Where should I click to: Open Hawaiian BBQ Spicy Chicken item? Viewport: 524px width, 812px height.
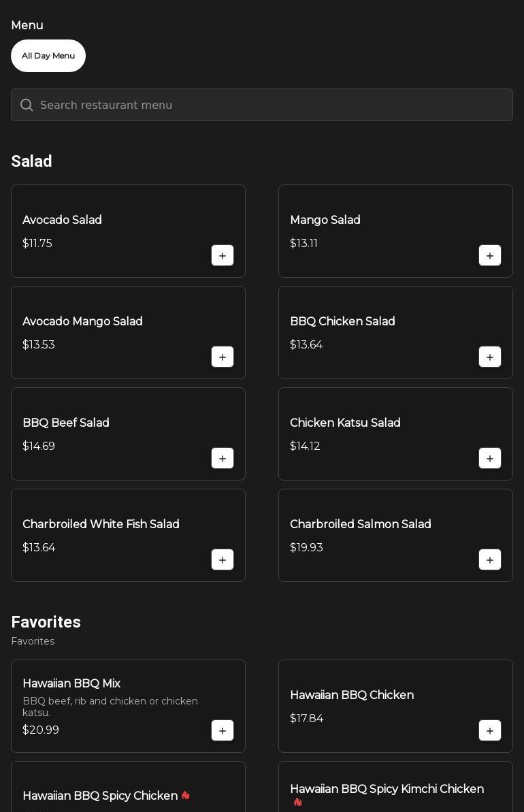[x=129, y=787]
